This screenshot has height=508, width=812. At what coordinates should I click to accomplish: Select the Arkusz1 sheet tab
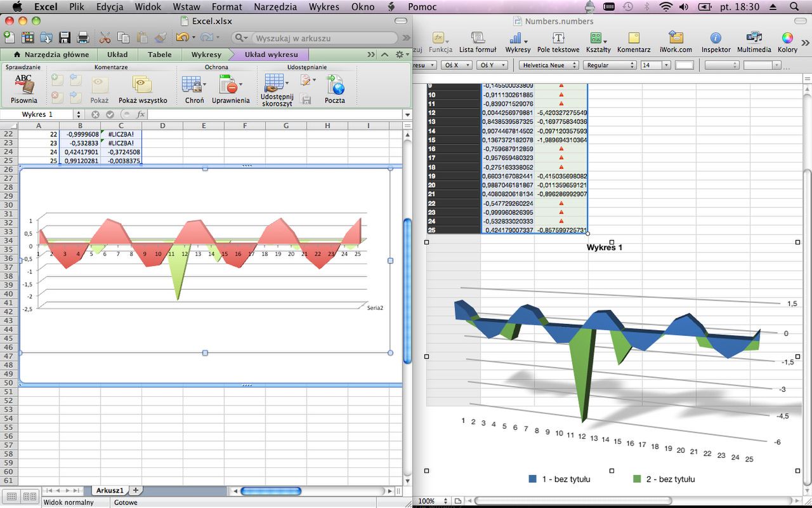pos(110,490)
